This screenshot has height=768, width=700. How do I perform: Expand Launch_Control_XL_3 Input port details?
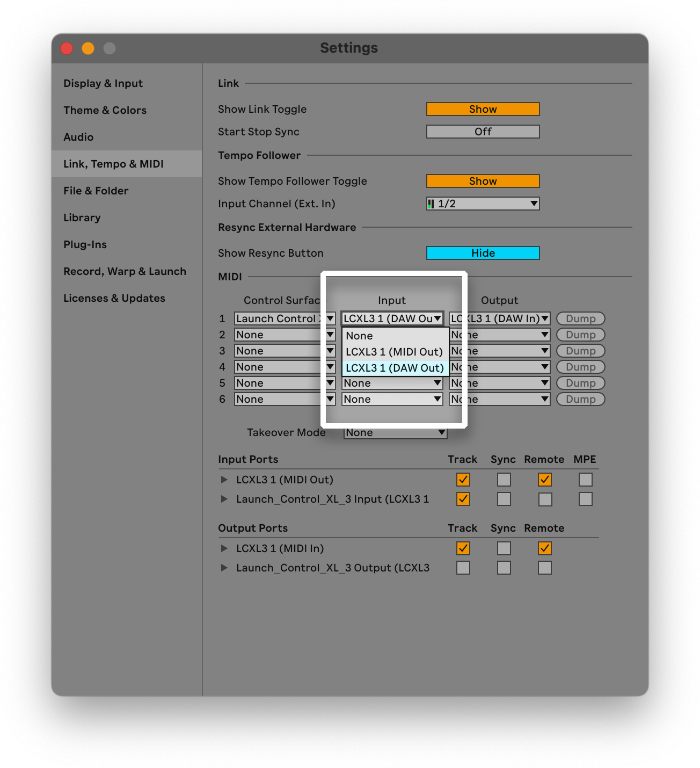[224, 499]
